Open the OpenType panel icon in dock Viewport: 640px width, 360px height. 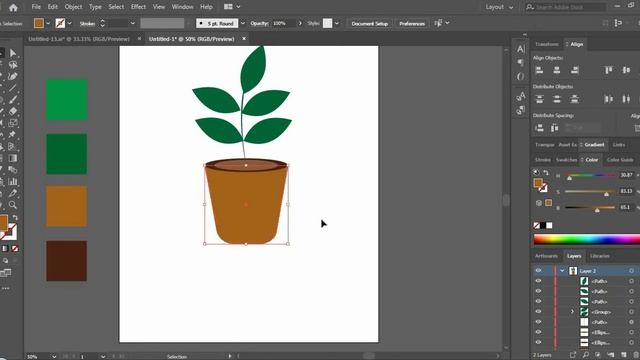pyautogui.click(x=520, y=76)
